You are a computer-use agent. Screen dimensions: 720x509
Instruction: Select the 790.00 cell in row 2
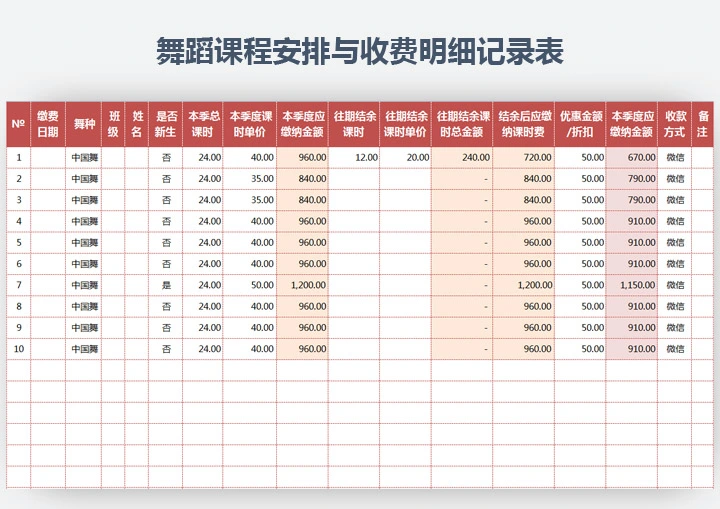(632, 179)
